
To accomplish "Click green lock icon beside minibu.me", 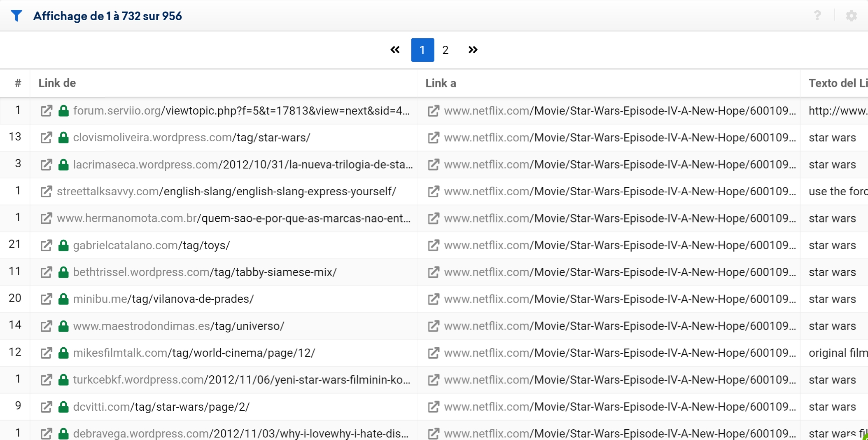I will tap(63, 299).
